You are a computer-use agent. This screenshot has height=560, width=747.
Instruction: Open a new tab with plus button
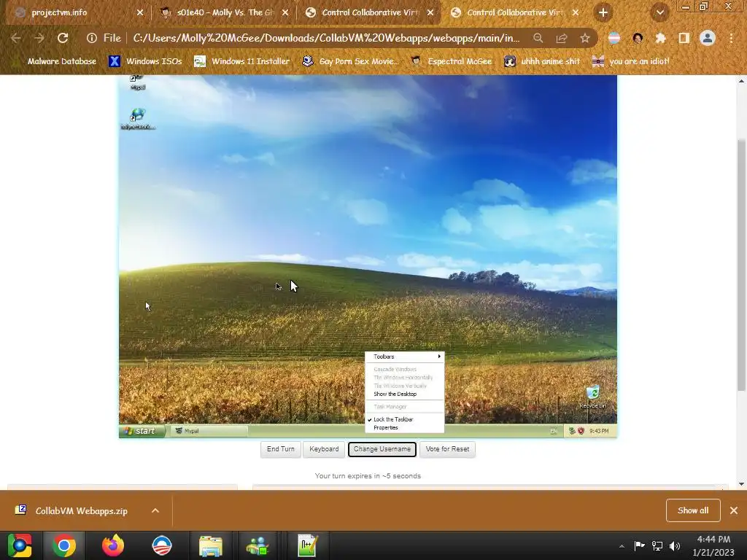[603, 13]
